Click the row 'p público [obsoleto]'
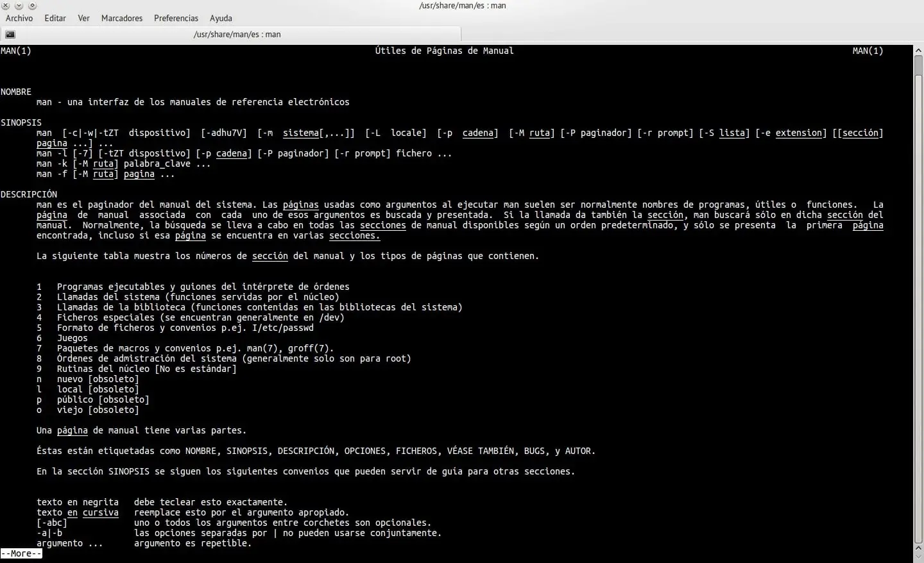This screenshot has width=924, height=563. [x=93, y=399]
